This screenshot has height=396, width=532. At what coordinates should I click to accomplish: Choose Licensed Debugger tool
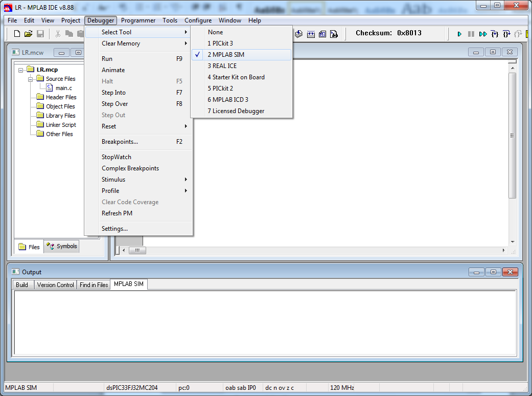241,111
